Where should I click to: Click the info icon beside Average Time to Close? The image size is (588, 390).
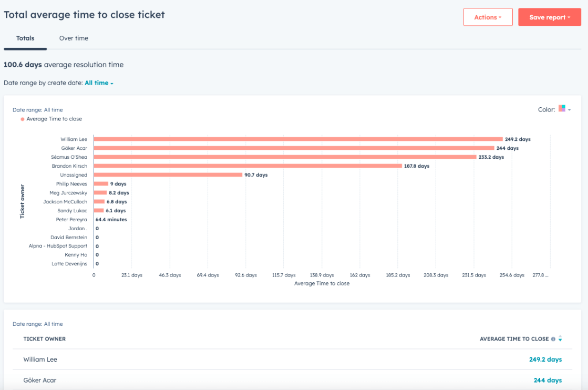(x=553, y=339)
